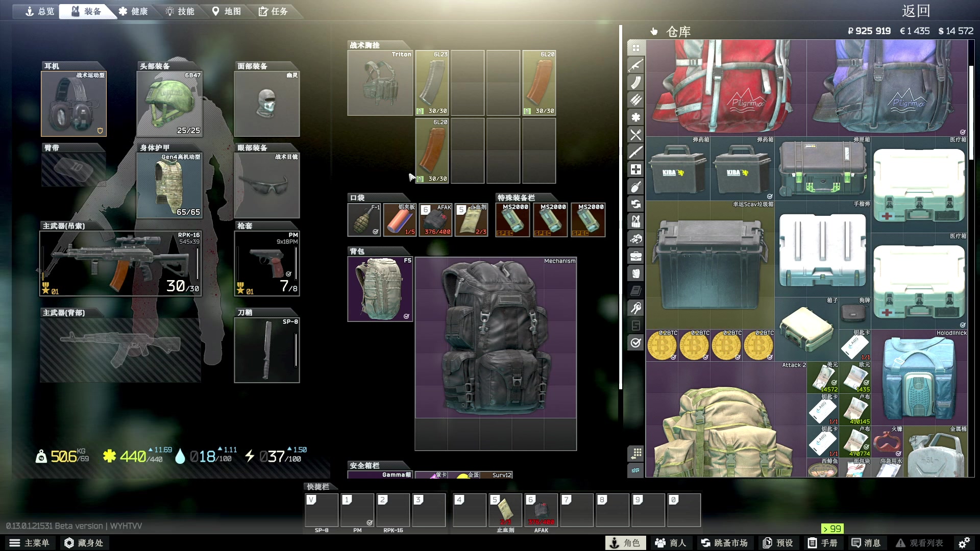Filter stash by containers briefcase icon
The image size is (980, 551).
tap(635, 256)
